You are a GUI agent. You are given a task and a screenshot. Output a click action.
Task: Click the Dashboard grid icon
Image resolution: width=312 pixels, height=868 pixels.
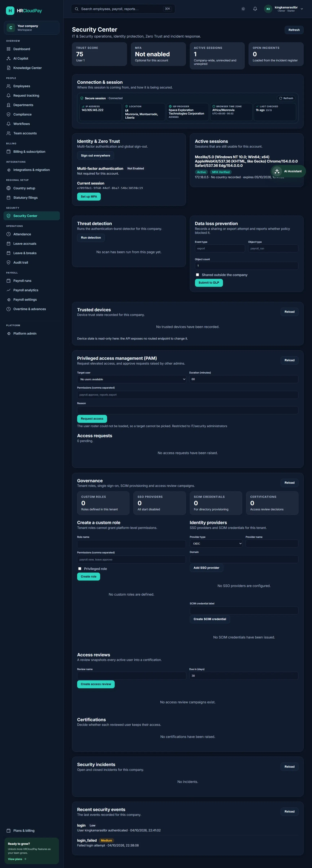coord(8,49)
